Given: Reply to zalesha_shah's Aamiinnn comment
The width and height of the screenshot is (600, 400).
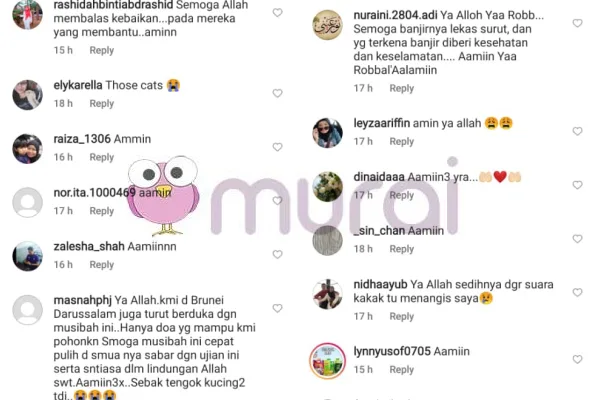Looking at the screenshot, I should click(102, 265).
